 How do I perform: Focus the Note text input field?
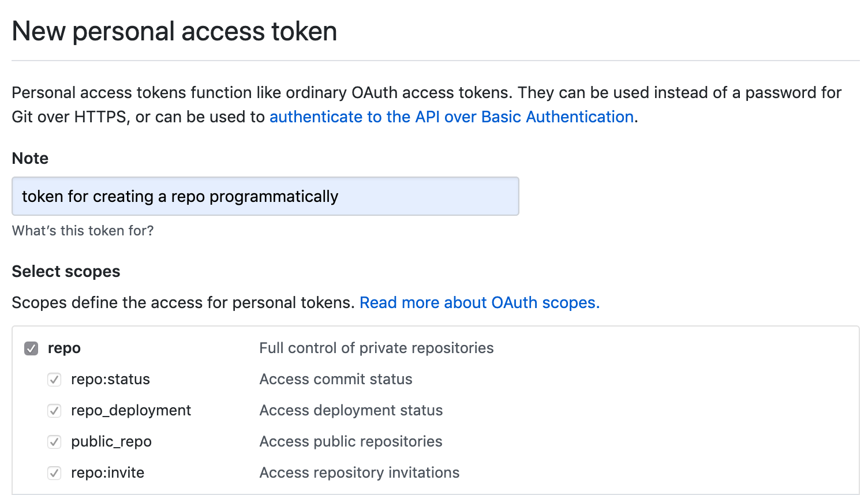point(265,196)
